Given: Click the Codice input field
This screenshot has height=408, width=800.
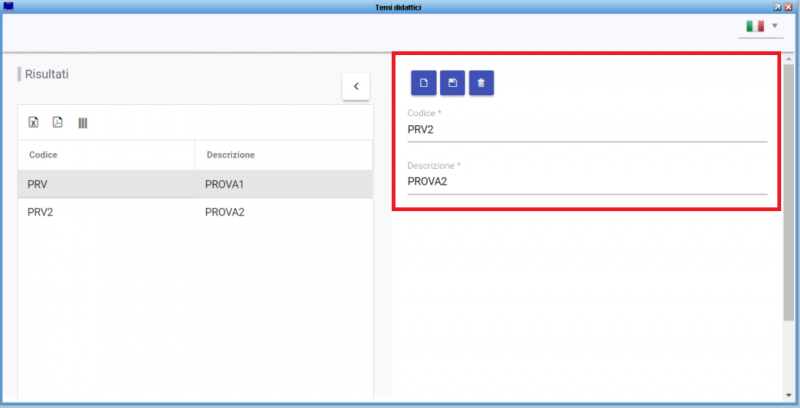Looking at the screenshot, I should pyautogui.click(x=587, y=130).
